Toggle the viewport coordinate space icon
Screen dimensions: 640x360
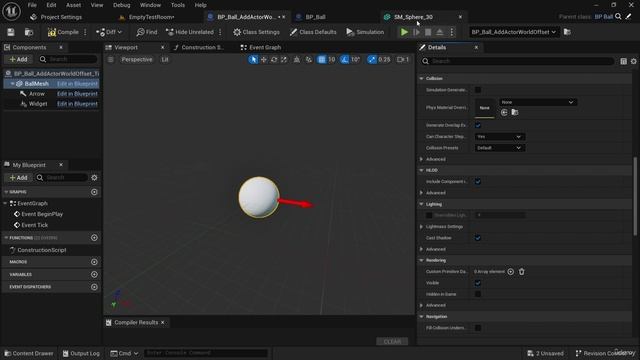tap(297, 60)
